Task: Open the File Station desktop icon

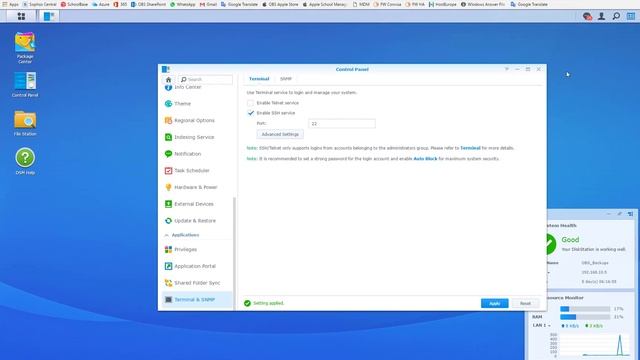Action: click(25, 123)
